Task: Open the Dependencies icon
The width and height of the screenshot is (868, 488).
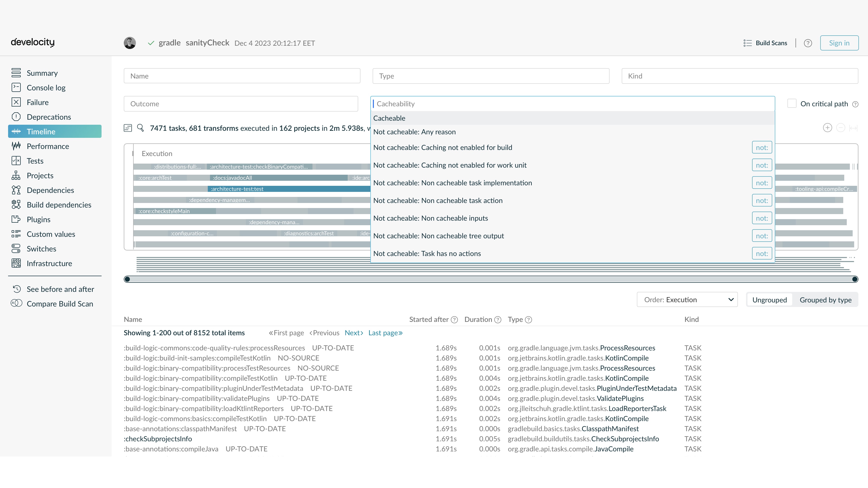Action: (16, 190)
